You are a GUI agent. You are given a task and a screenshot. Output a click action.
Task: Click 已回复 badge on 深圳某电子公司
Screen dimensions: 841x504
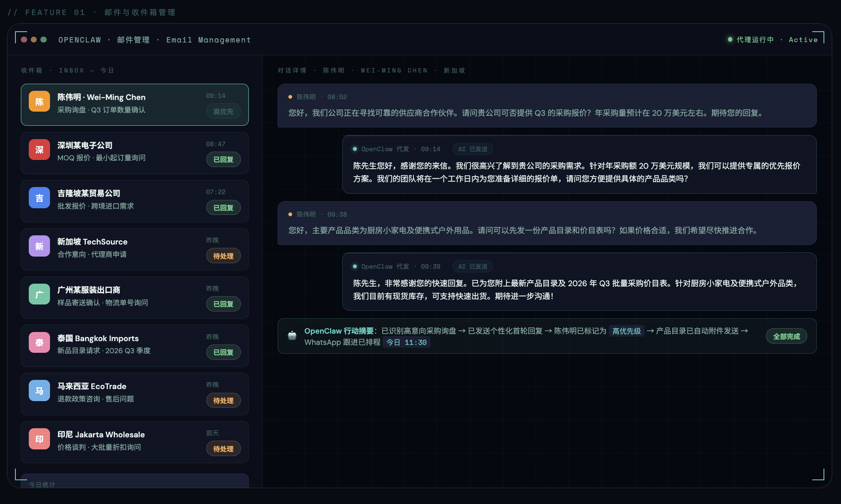click(223, 159)
